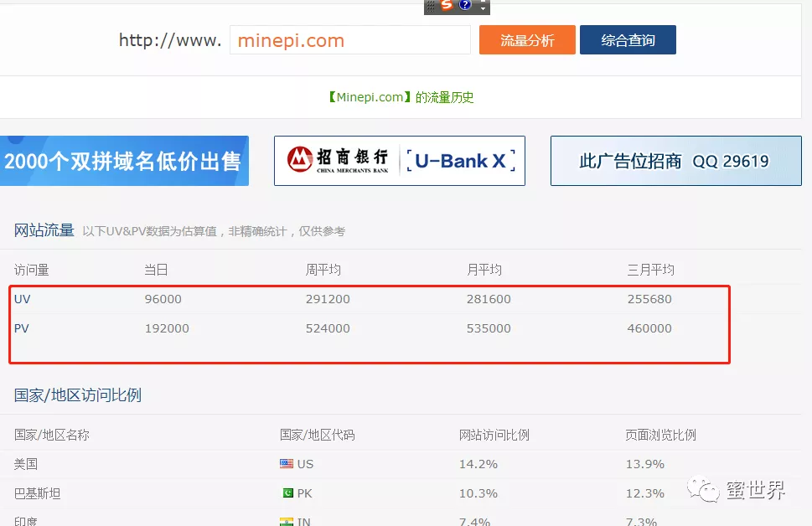Screen dimensions: 812x526
Task: Click the blue question mark help icon
Action: [465, 5]
